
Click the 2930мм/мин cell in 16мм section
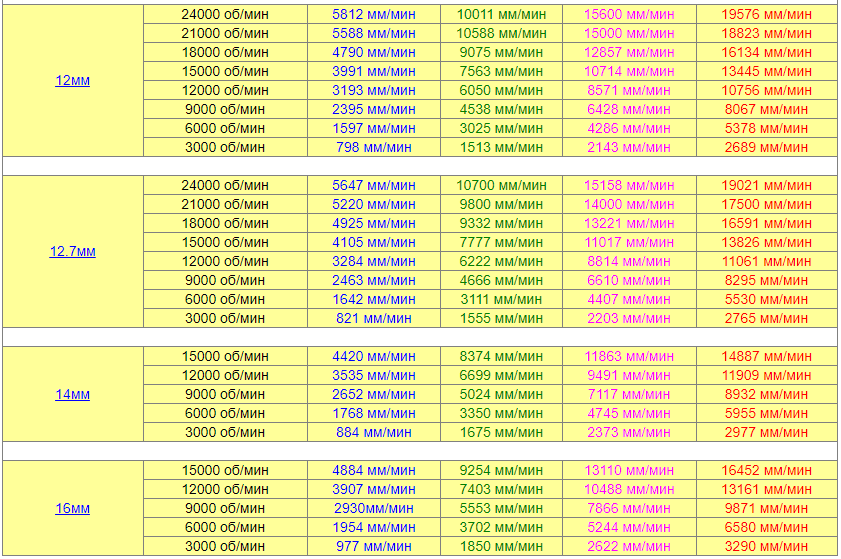pyautogui.click(x=374, y=509)
